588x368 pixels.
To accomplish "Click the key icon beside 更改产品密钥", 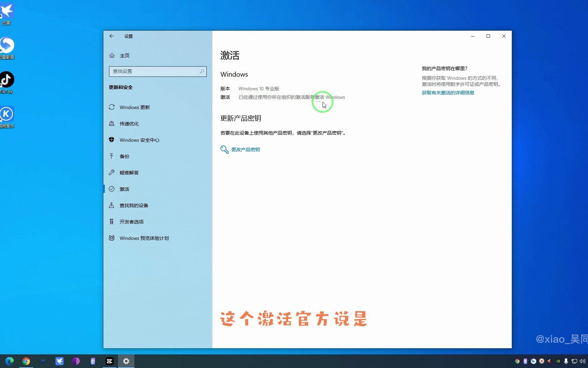I will click(224, 150).
